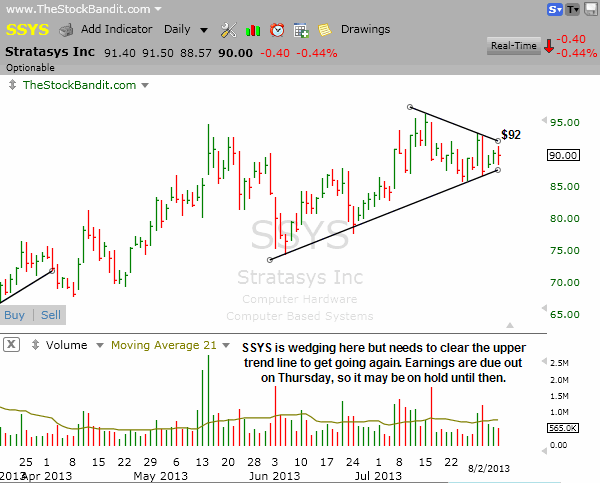Click the yellow notes icon
The height and width of the screenshot is (483, 600).
pyautogui.click(x=325, y=30)
